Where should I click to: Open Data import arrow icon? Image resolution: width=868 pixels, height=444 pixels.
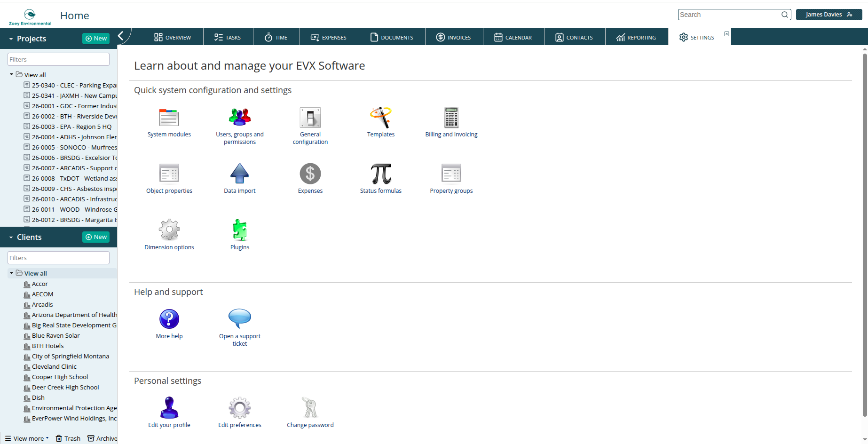(x=240, y=173)
